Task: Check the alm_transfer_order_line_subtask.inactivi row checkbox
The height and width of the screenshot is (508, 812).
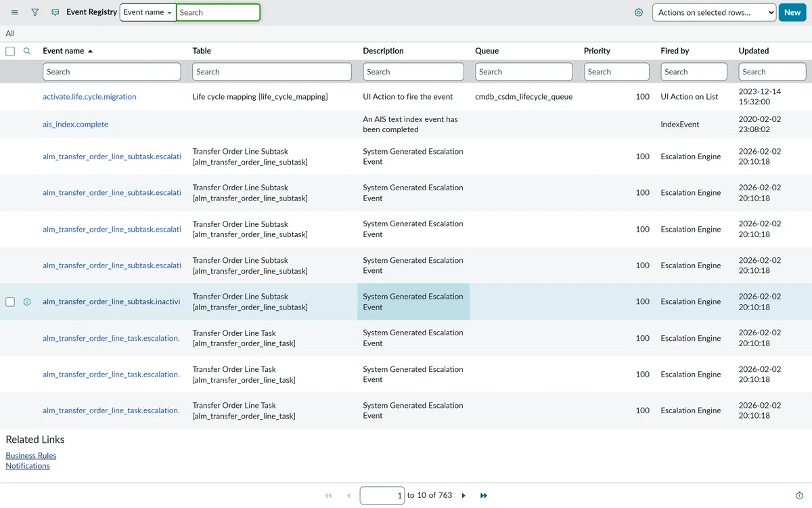Action: click(10, 302)
